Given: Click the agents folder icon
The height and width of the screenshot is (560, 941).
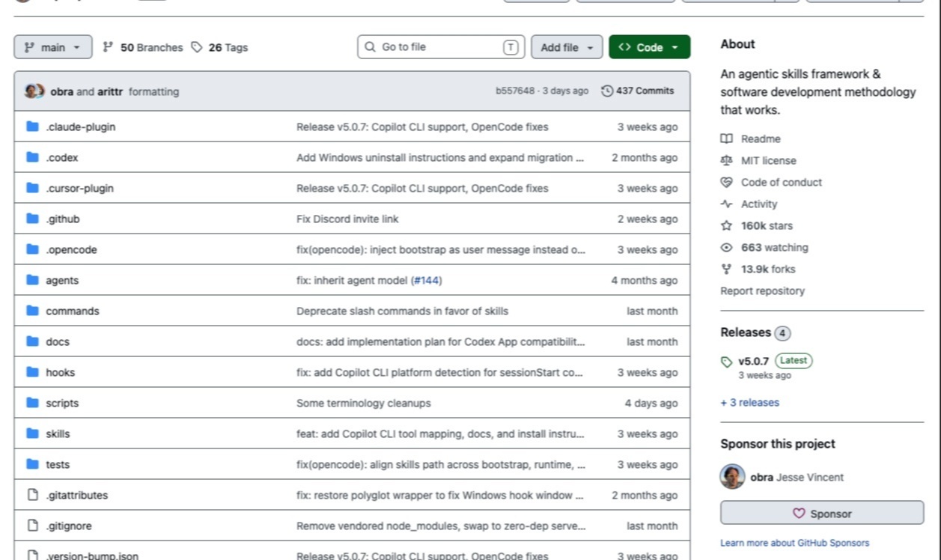Looking at the screenshot, I should (32, 280).
